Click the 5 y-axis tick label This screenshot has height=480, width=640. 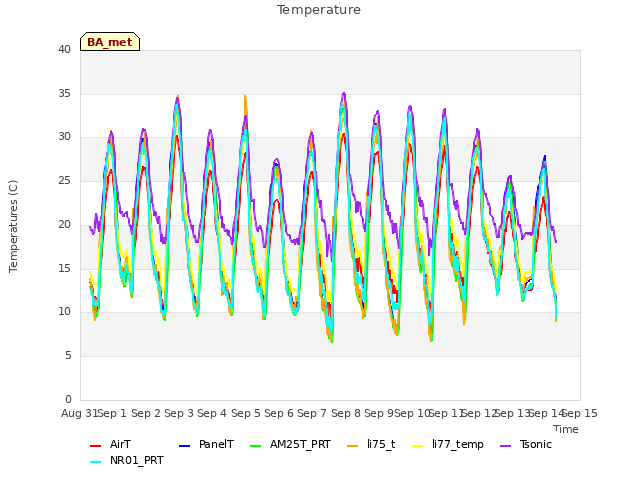(68, 356)
